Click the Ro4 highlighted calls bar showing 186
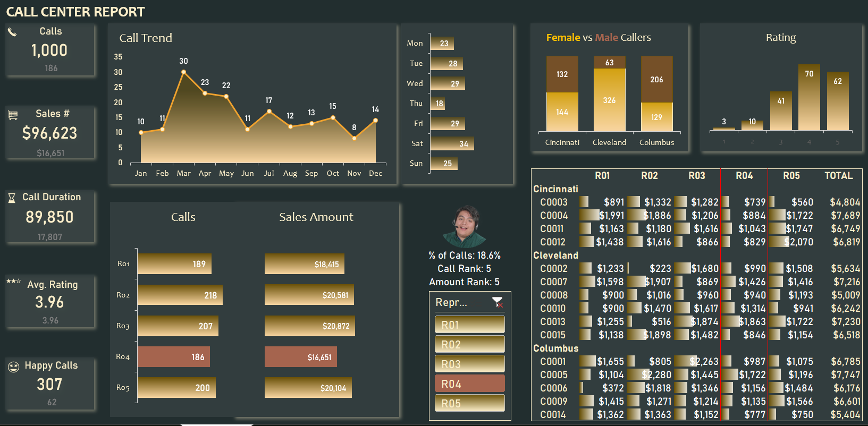Screen dimensions: 868x426 tap(174, 357)
